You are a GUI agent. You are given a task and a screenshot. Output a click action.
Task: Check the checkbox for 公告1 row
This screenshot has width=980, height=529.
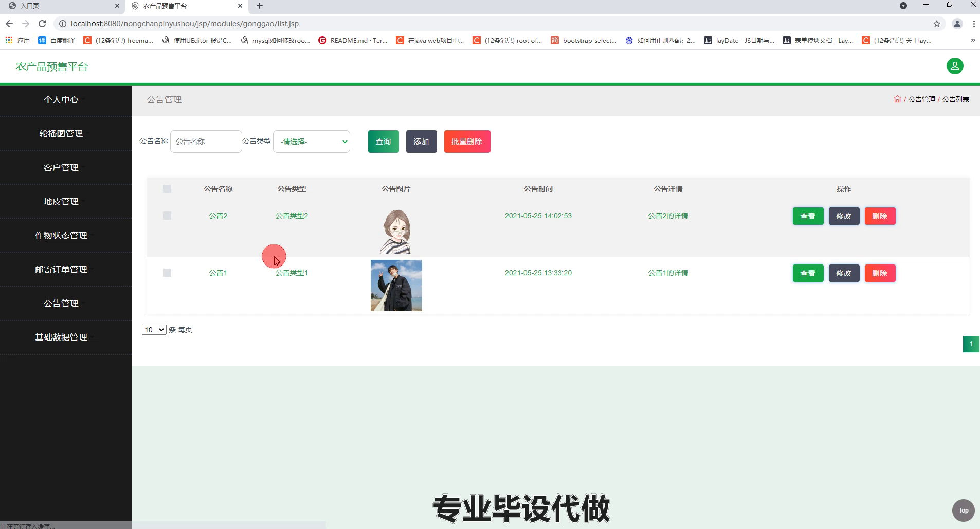167,273
